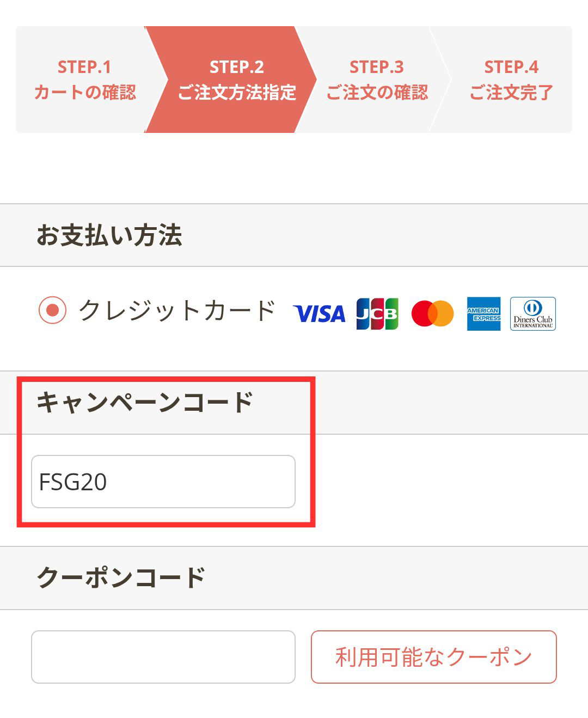This screenshot has height=718, width=588.
Task: Click the Diners Club International logo
Action: [x=532, y=314]
